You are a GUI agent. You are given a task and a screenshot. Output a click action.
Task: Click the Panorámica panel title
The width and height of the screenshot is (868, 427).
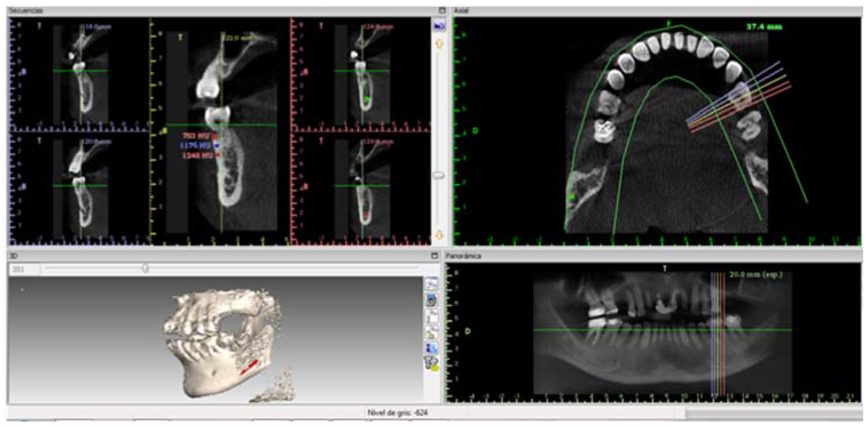pos(463,256)
